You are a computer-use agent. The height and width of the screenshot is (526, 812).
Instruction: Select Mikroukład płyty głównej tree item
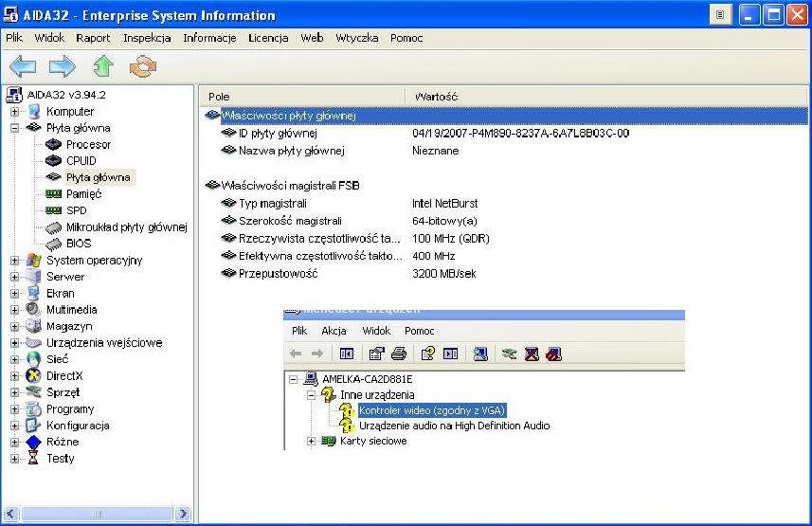[x=127, y=227]
